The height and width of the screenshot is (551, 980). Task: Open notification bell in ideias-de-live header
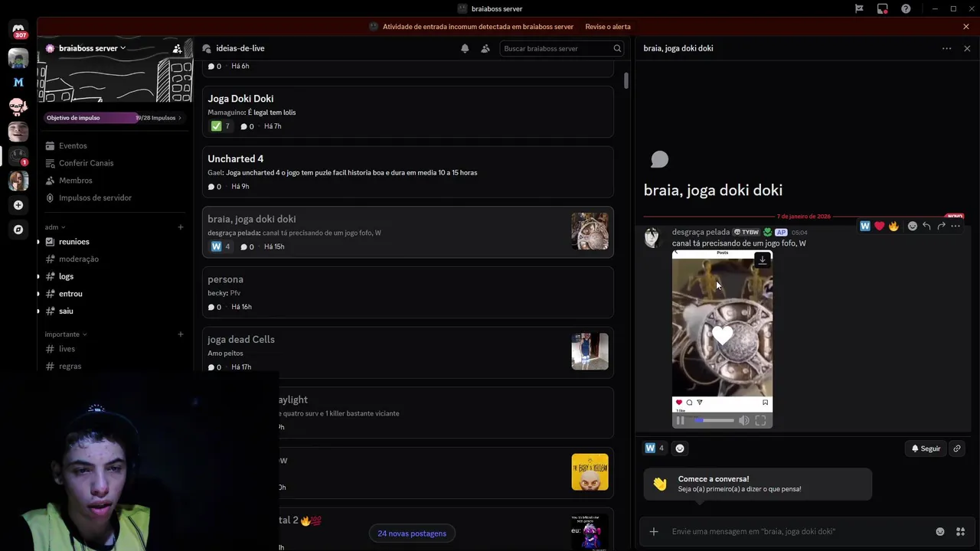click(x=465, y=48)
